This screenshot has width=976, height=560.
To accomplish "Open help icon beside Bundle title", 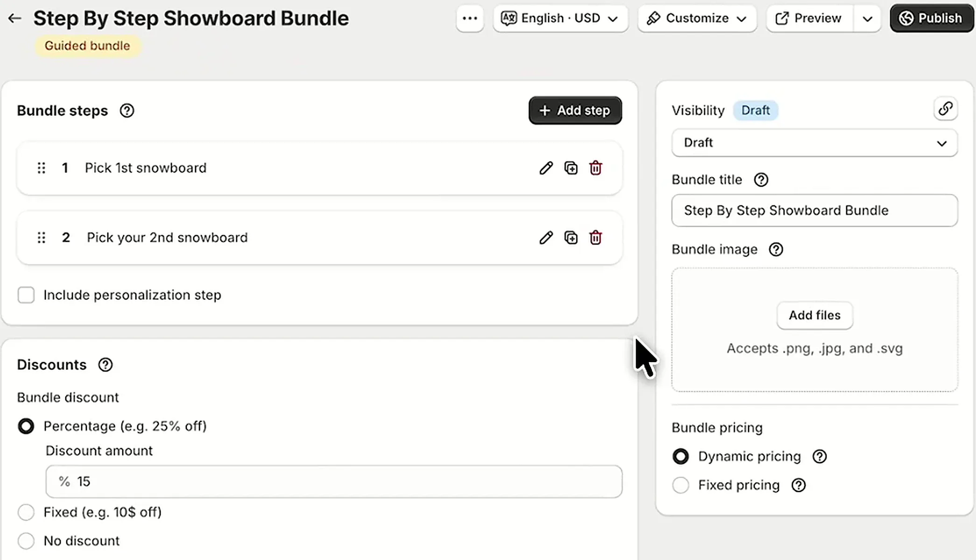I will (761, 180).
